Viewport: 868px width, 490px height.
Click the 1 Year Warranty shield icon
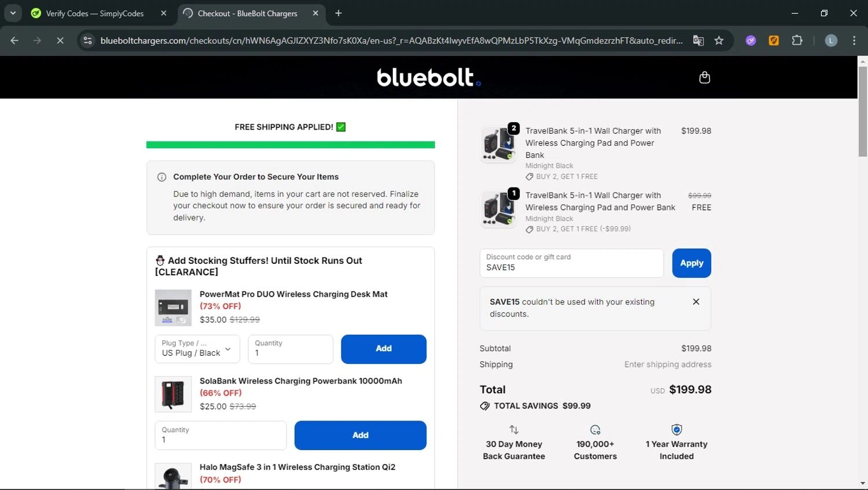pyautogui.click(x=676, y=430)
